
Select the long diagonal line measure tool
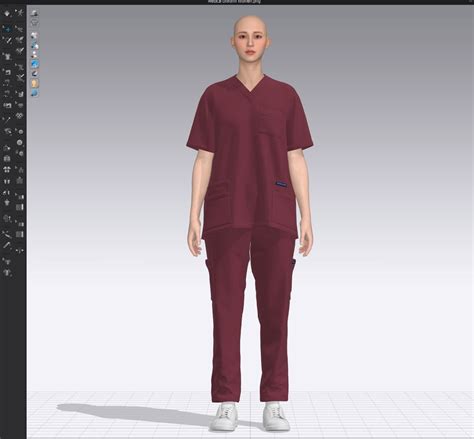[7, 119]
